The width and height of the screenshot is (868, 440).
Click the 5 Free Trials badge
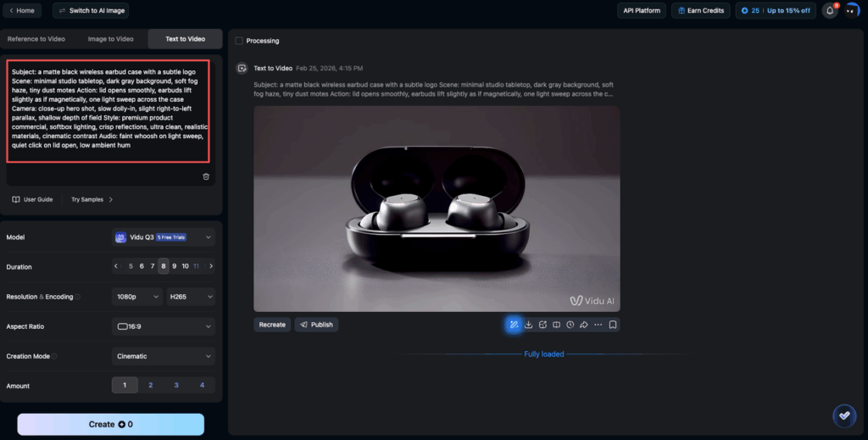point(171,237)
